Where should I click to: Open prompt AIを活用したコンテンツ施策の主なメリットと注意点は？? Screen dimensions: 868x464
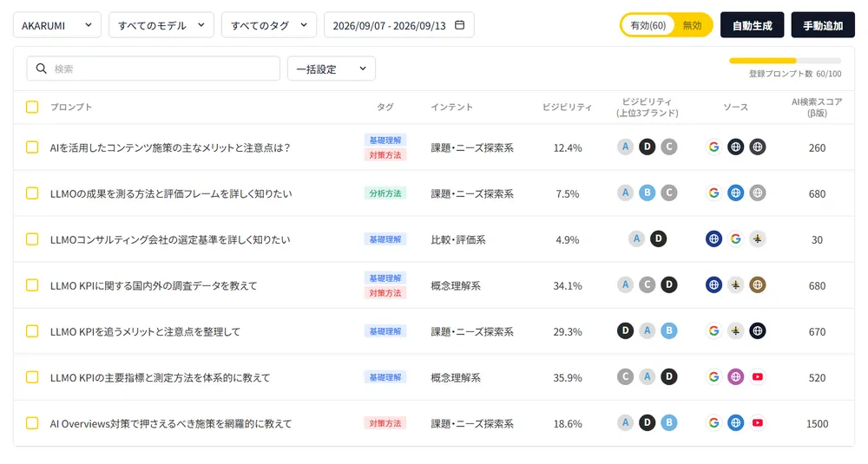170,147
